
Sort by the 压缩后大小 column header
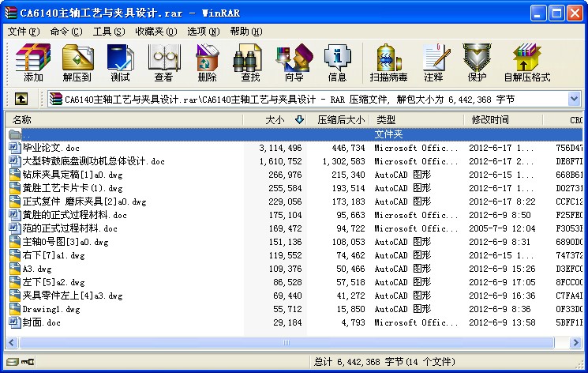pos(339,120)
